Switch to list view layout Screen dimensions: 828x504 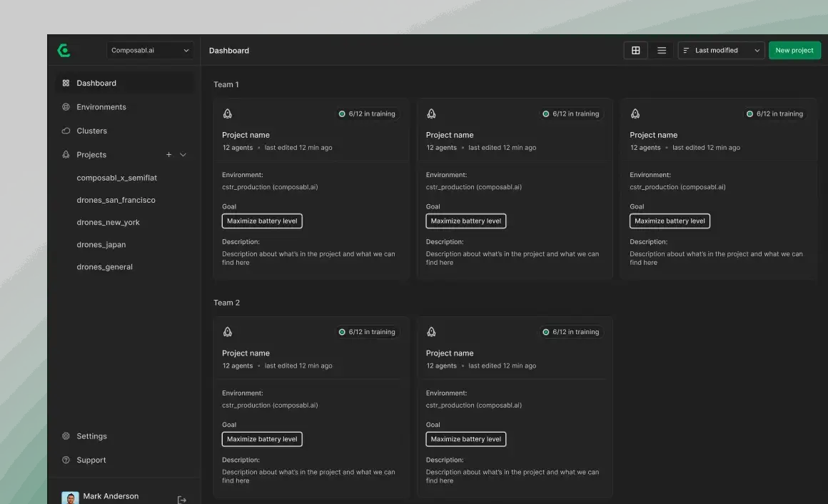pyautogui.click(x=662, y=50)
